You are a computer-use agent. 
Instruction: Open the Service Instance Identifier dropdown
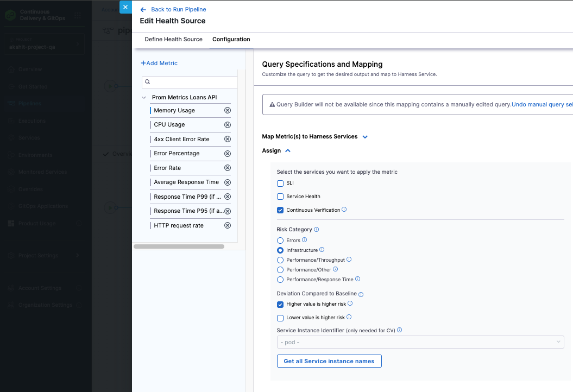click(x=420, y=342)
